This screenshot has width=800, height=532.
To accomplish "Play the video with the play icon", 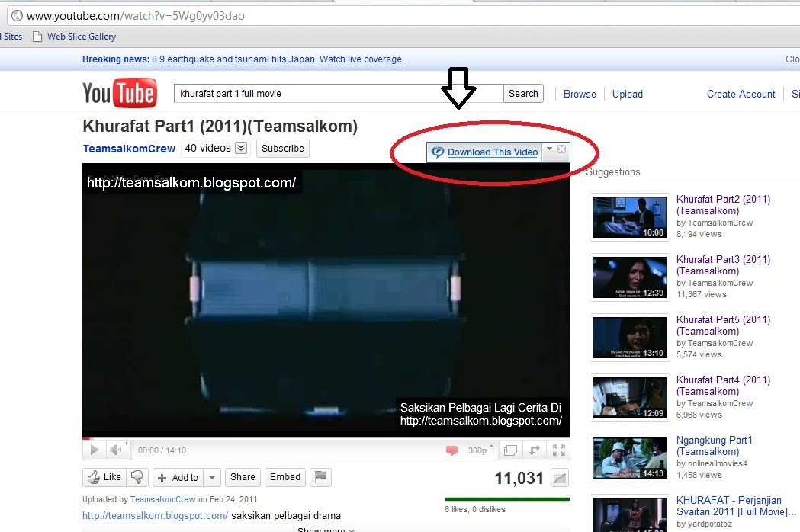I will pyautogui.click(x=94, y=450).
